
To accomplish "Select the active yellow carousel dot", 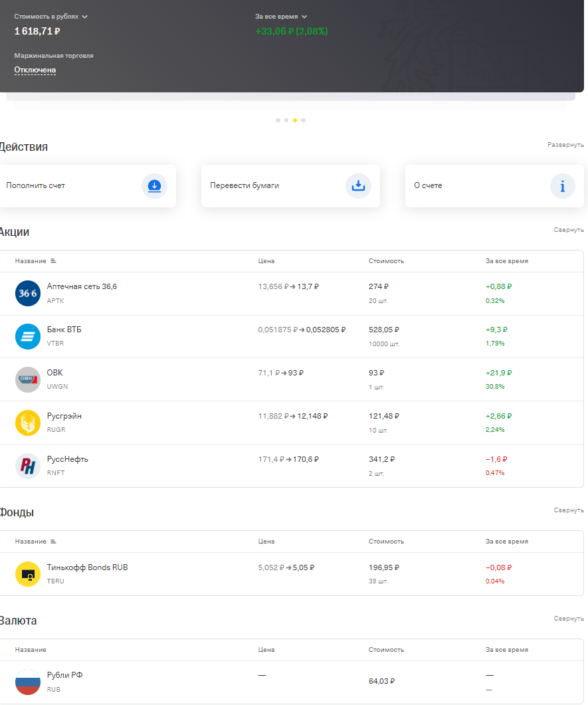I will pos(295,120).
